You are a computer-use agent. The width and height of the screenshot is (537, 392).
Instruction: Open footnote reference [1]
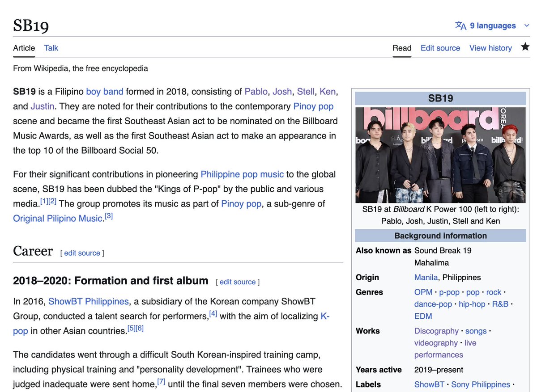click(x=43, y=201)
